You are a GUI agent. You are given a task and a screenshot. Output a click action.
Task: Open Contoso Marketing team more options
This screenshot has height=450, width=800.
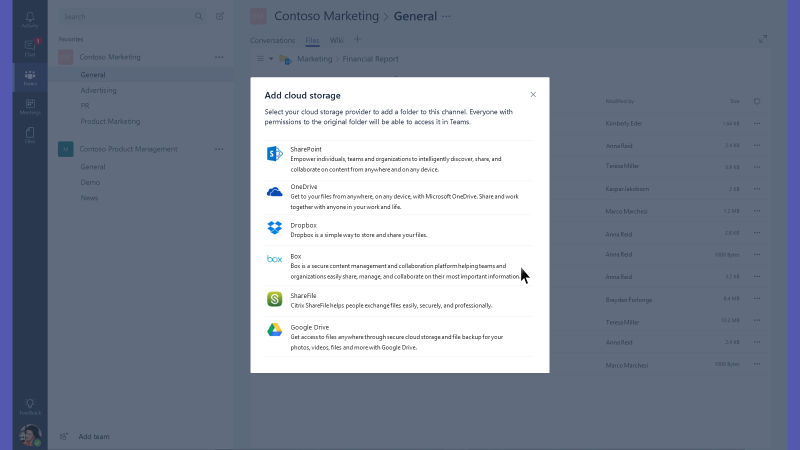pyautogui.click(x=219, y=57)
